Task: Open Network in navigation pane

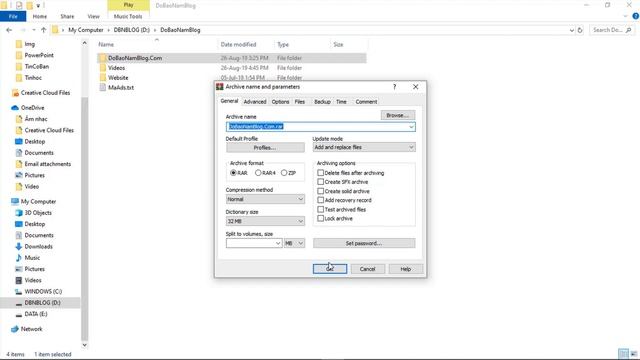Action: coord(31,329)
